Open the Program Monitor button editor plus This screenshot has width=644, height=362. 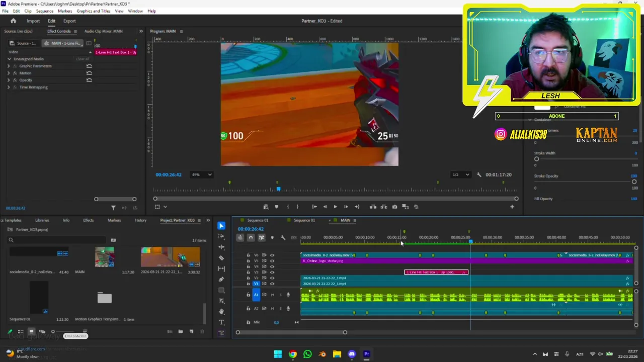pos(512,207)
